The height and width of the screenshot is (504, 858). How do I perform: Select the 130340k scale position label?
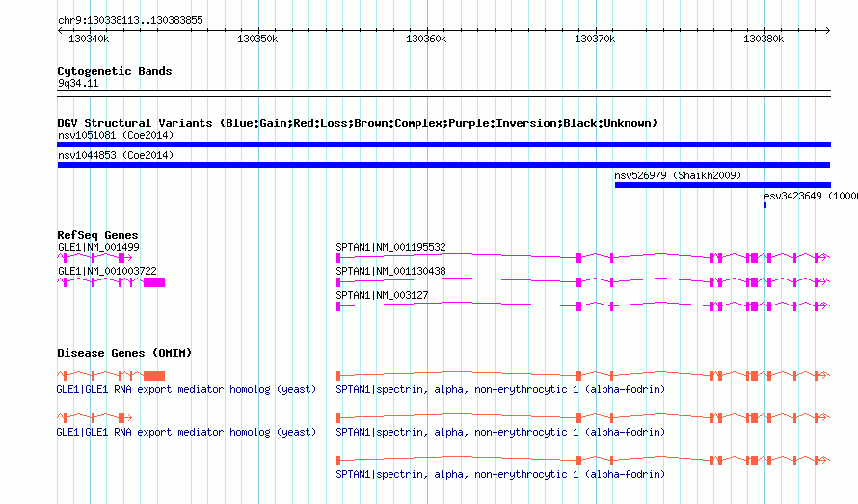[x=89, y=39]
